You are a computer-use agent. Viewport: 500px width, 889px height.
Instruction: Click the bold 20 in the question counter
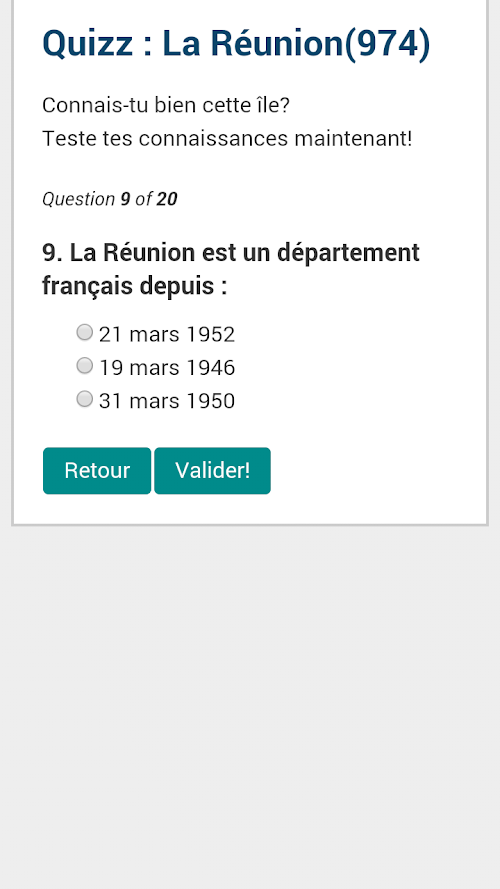[x=167, y=199]
